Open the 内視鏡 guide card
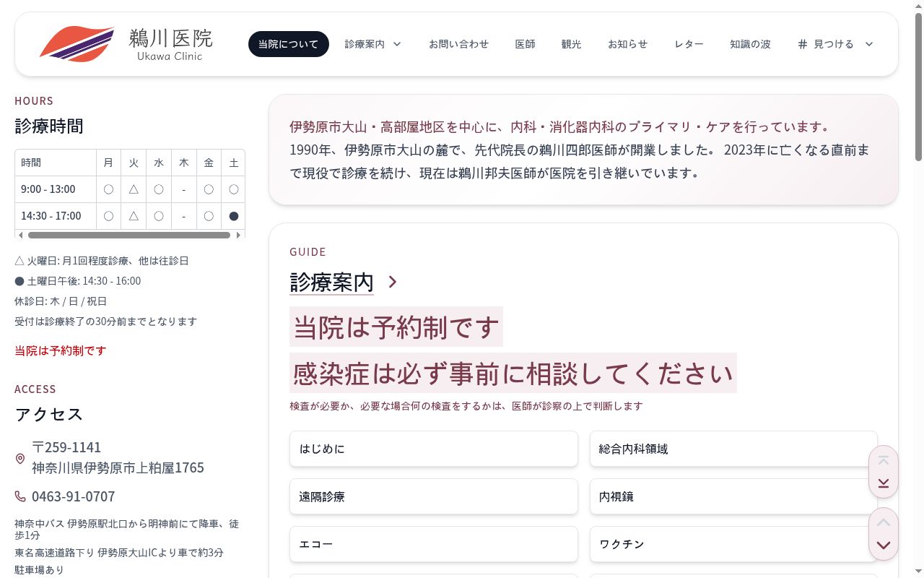Screen dimensions: 924x578 733,496
